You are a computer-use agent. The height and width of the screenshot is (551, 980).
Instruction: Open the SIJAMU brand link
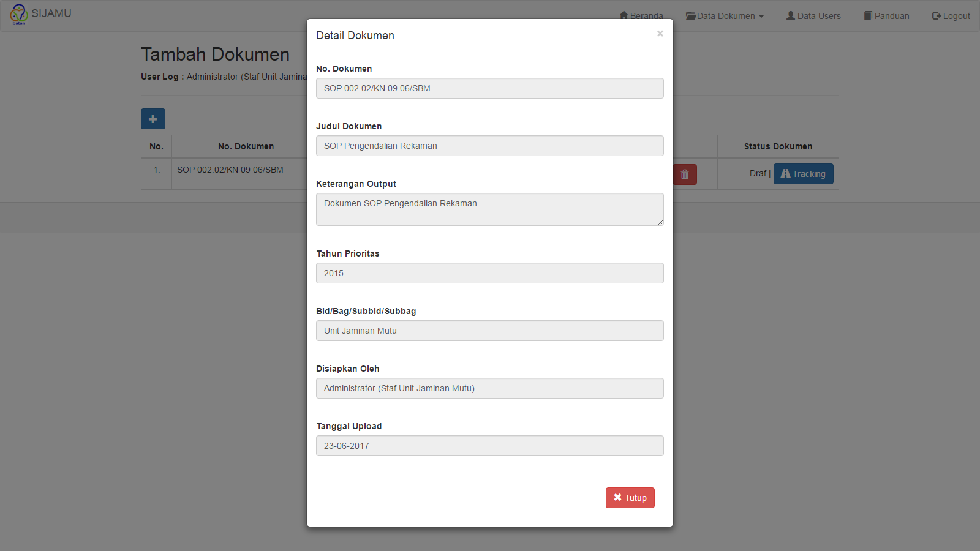[x=51, y=13]
